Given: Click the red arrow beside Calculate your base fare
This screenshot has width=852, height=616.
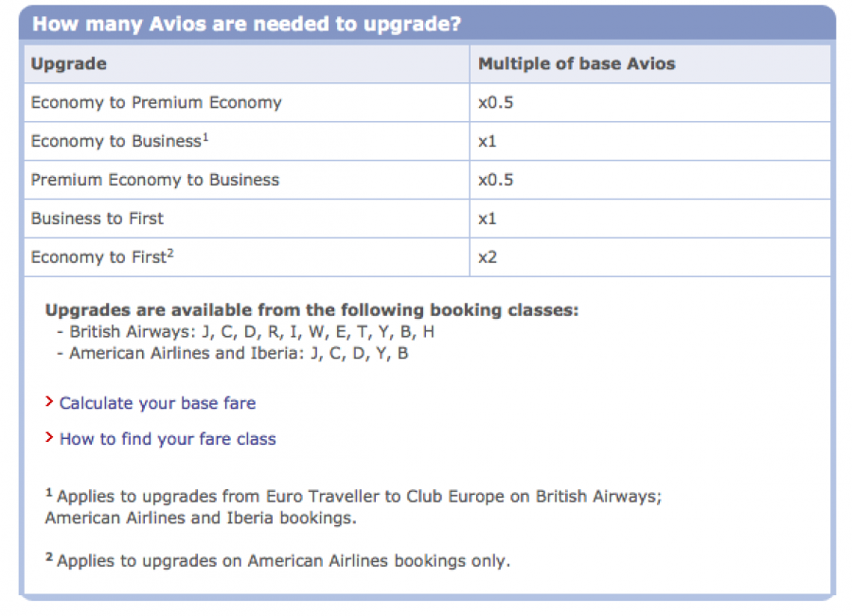Looking at the screenshot, I should [x=50, y=402].
